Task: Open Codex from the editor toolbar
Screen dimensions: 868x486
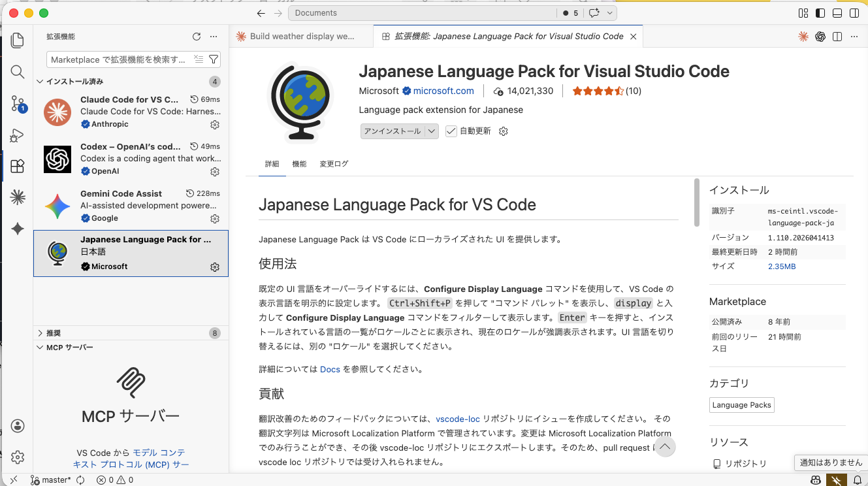Action: [820, 37]
